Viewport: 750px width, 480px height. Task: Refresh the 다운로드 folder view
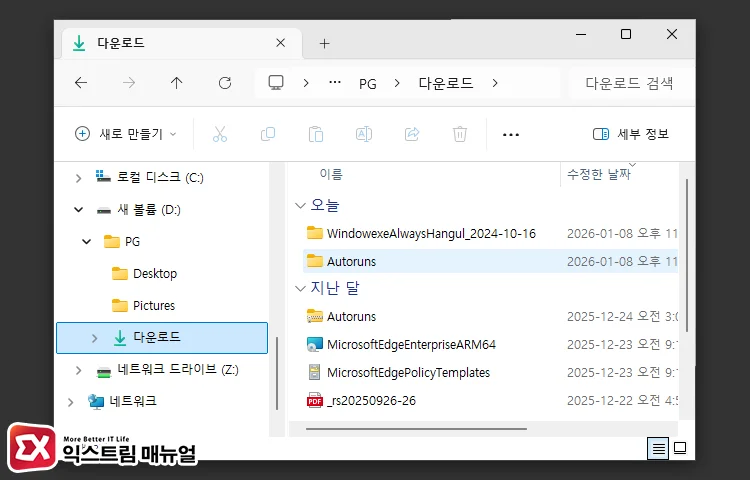225,83
